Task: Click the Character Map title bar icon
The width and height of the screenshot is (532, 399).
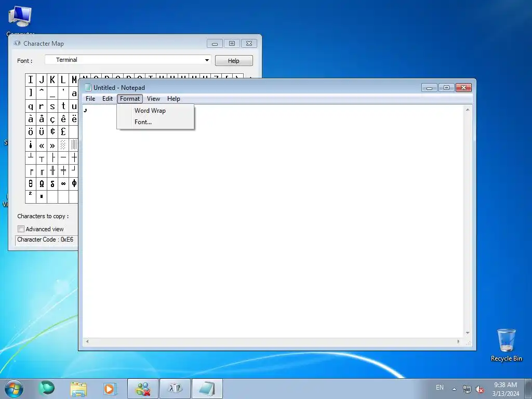Action: pyautogui.click(x=17, y=43)
